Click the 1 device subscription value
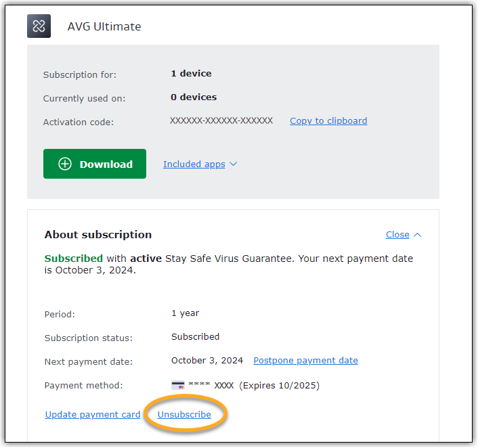The image size is (478, 448). tap(191, 74)
